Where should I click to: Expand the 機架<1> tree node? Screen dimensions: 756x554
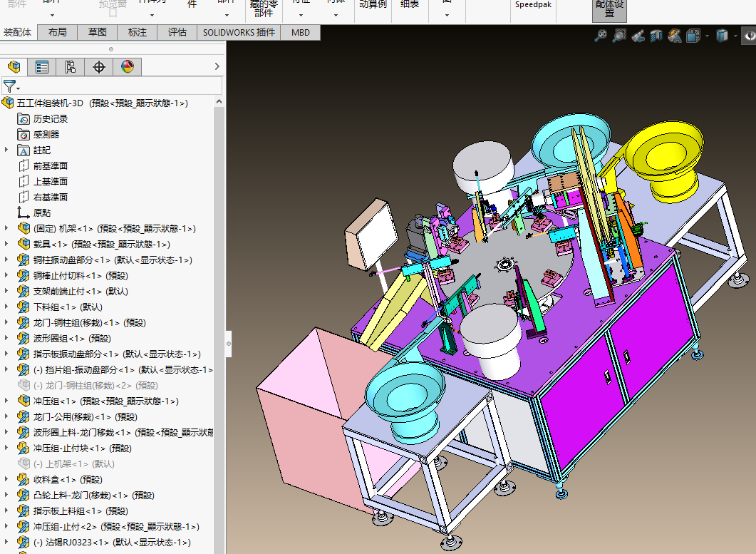(7, 228)
